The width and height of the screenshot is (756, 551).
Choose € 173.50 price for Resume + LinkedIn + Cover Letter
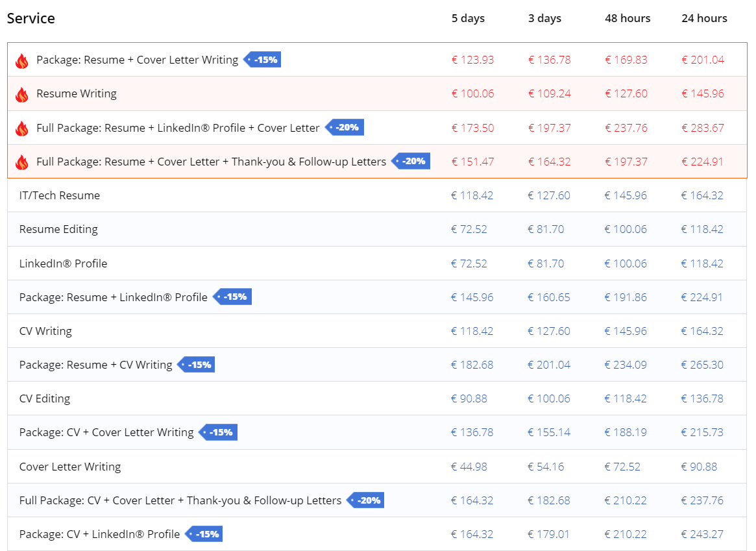pyautogui.click(x=472, y=128)
